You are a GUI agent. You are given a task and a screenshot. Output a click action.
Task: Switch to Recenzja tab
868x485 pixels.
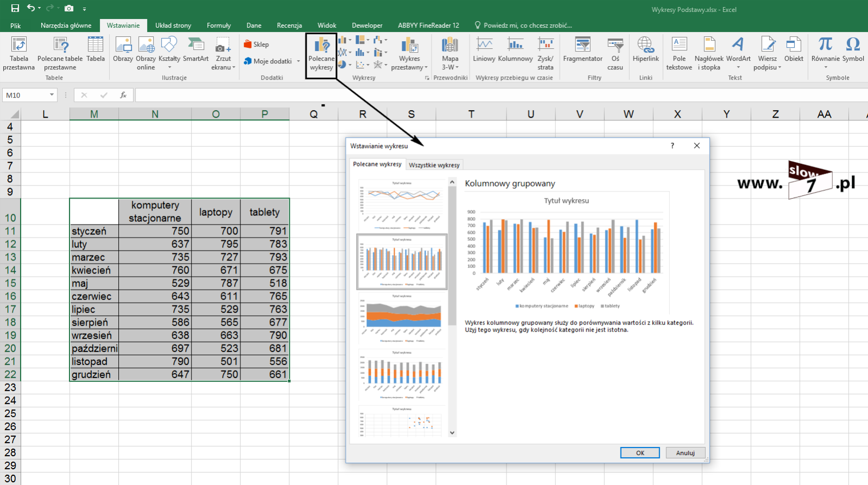289,25
